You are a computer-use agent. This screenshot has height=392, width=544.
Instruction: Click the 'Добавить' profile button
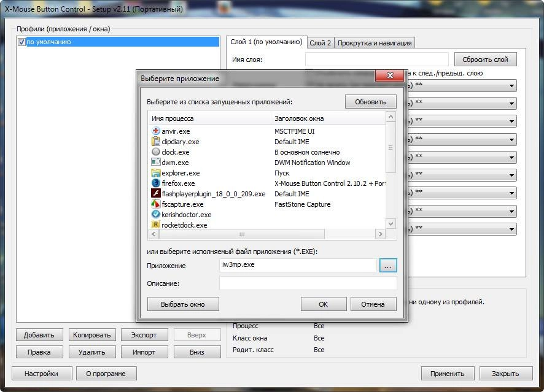[x=39, y=335]
